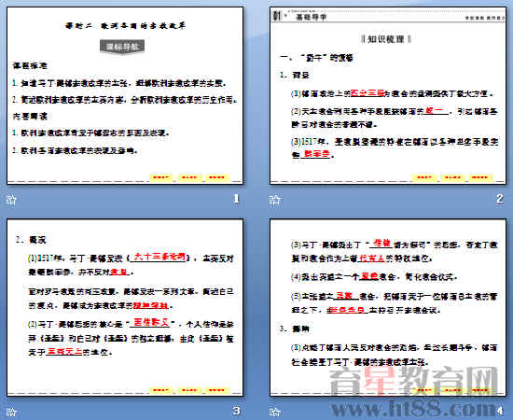Click the animation star icon under slide 3
Image resolution: width=513 pixels, height=420 pixels.
pos(11,412)
